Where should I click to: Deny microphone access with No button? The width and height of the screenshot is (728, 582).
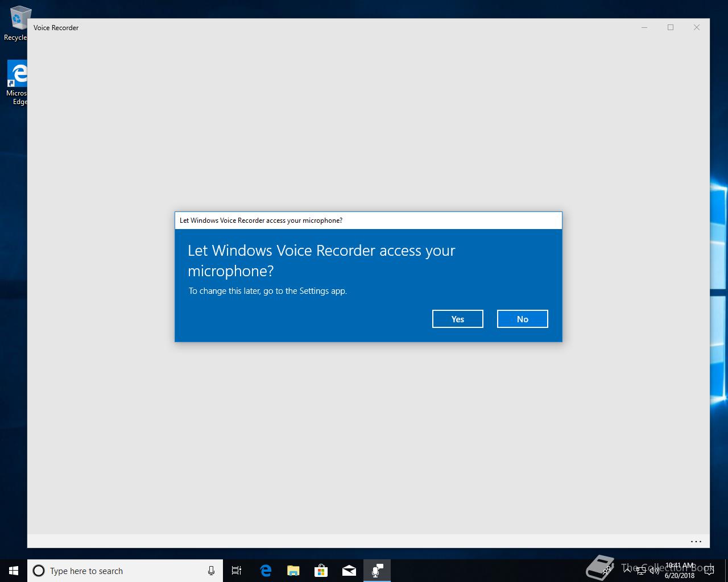522,319
